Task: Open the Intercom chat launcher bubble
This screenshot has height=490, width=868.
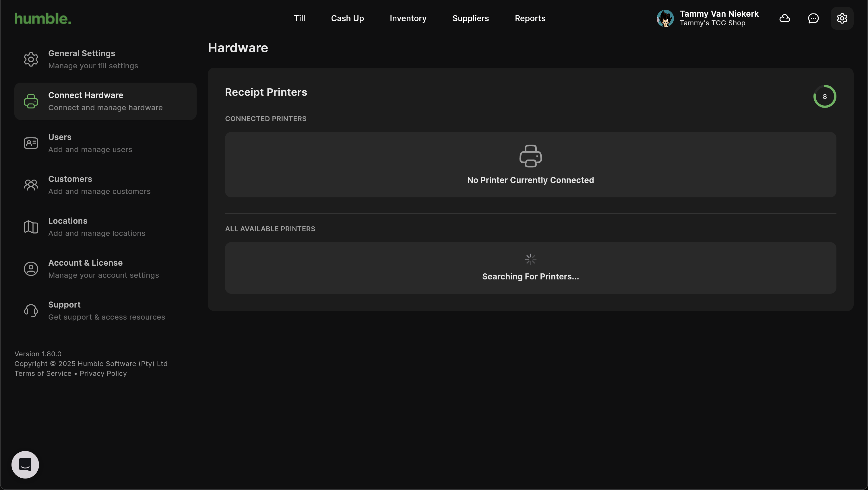Action: [25, 464]
